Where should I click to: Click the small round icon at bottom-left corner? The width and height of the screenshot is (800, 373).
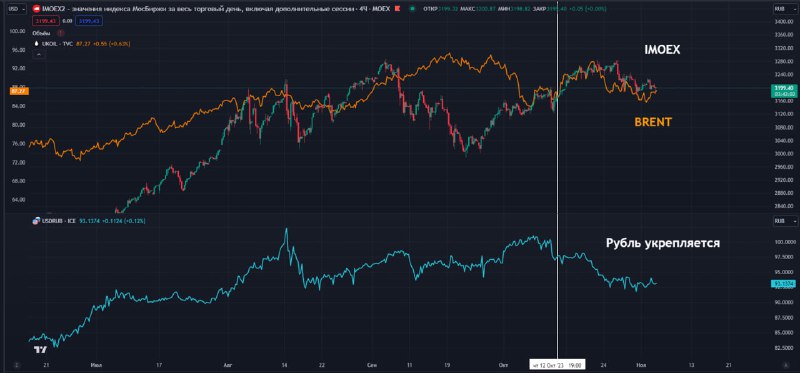pyautogui.click(x=17, y=365)
